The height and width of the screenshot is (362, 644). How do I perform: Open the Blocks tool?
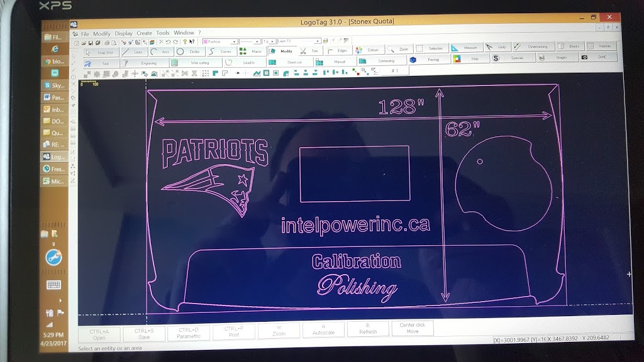coord(569,46)
